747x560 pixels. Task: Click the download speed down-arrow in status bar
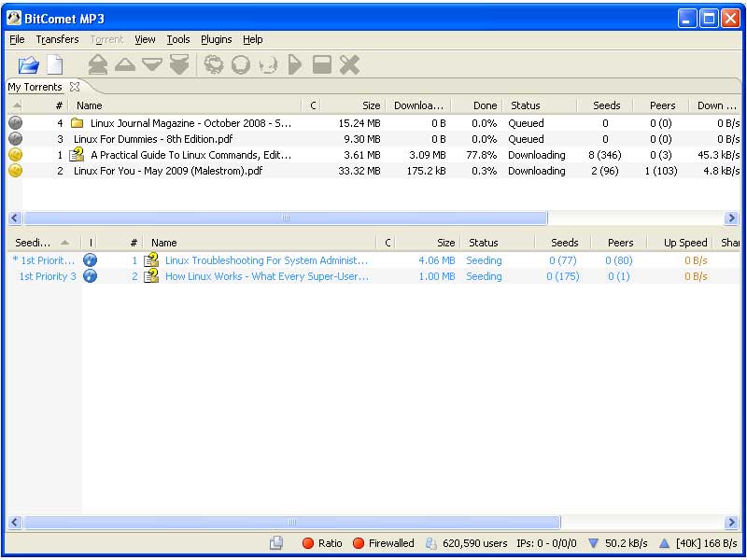[x=593, y=543]
